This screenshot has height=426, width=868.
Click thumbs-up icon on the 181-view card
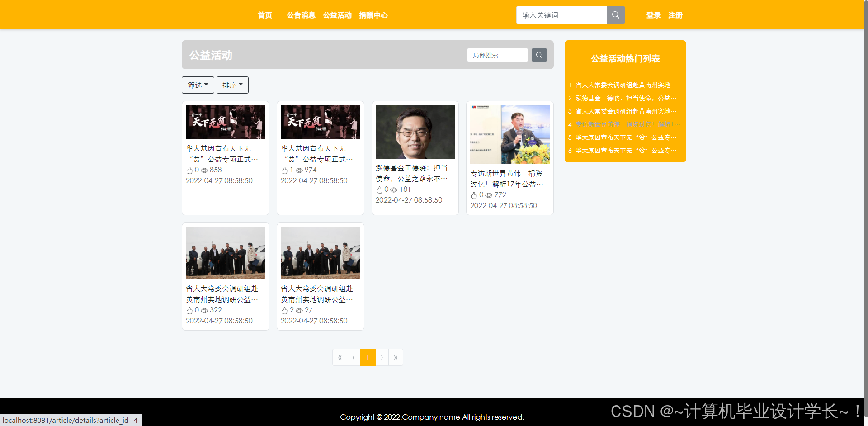click(379, 190)
